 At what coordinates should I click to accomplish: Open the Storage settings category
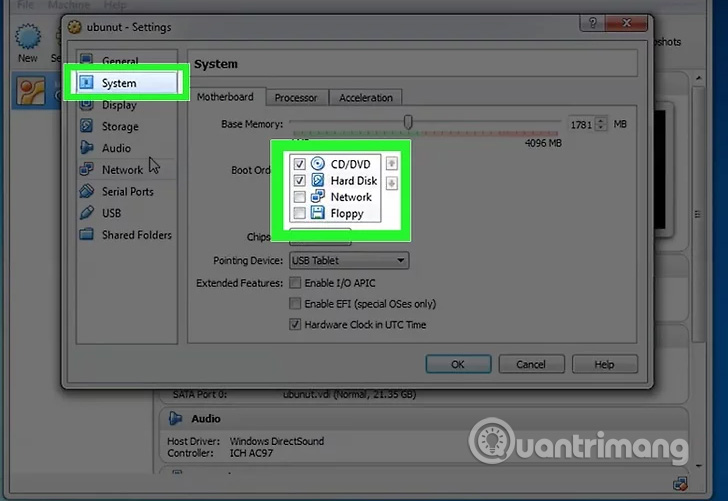[x=126, y=126]
